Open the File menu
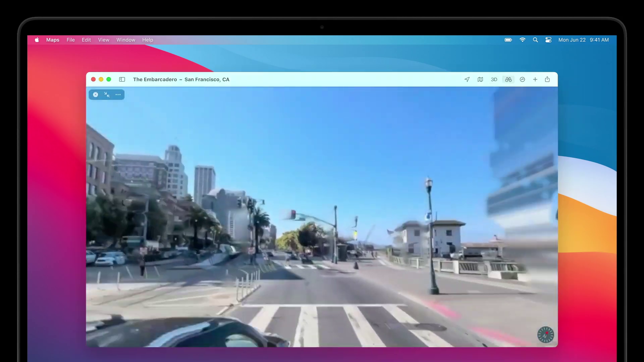Viewport: 644px width, 362px height. (x=70, y=40)
